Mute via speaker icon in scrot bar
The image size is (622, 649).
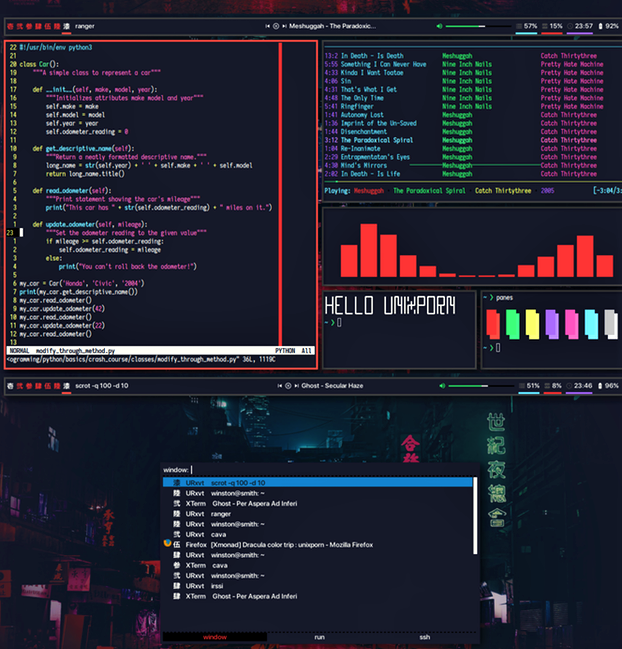pyautogui.click(x=442, y=386)
